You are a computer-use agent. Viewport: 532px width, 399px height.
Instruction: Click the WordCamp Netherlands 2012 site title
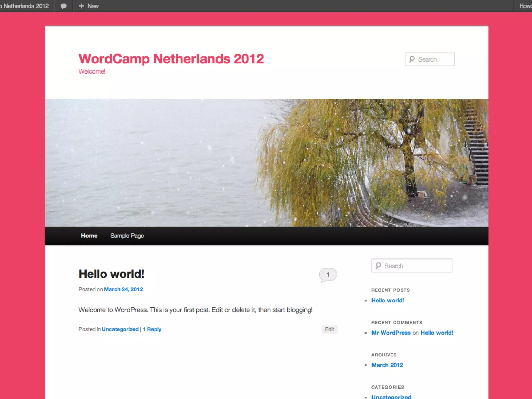click(x=171, y=59)
